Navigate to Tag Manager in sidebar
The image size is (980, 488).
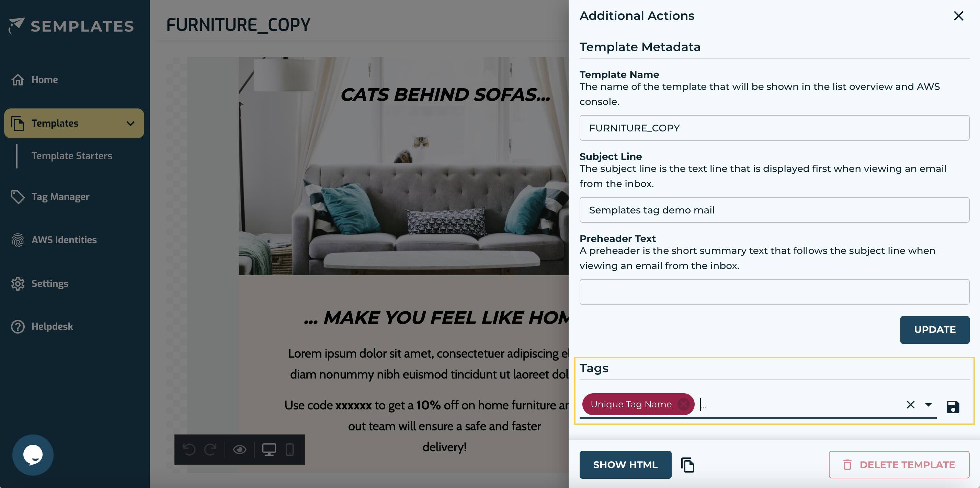pos(61,197)
